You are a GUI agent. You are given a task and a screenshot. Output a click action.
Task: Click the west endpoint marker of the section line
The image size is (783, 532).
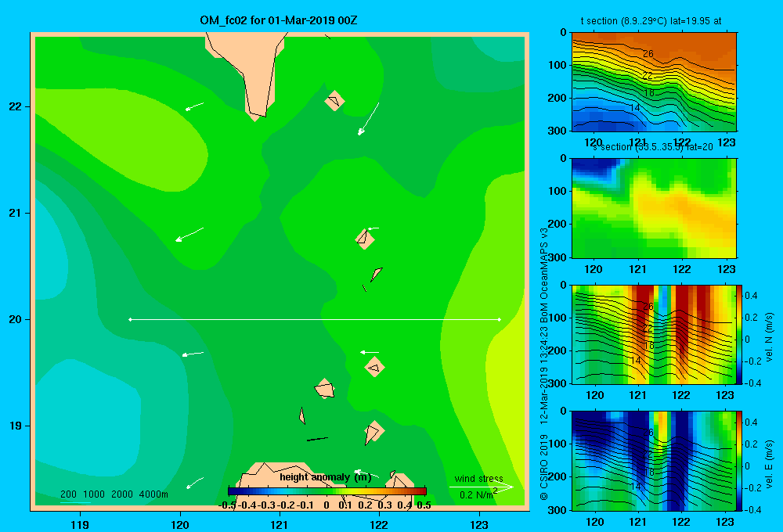pyautogui.click(x=130, y=319)
